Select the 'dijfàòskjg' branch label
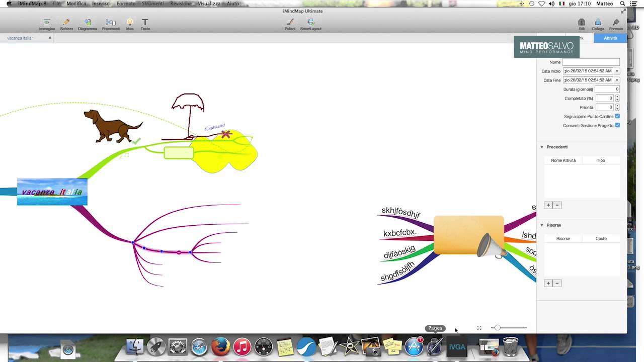 pos(399,252)
